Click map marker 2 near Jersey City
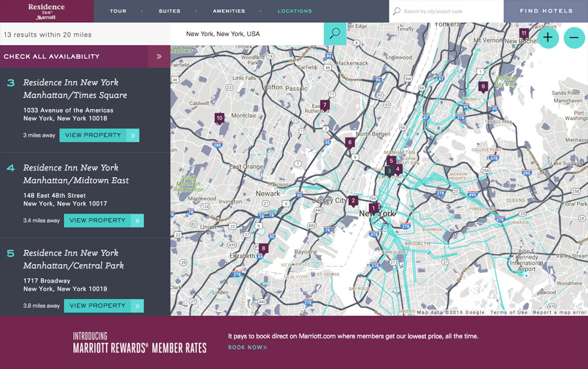588x369 pixels. tap(353, 201)
